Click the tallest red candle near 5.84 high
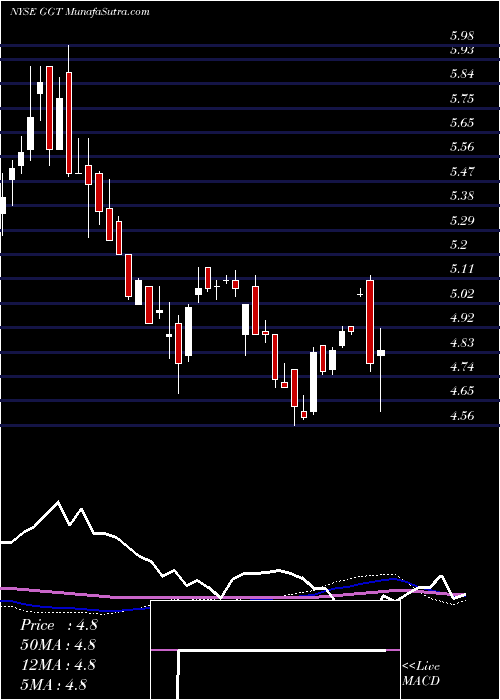The image size is (500, 700). [69, 123]
